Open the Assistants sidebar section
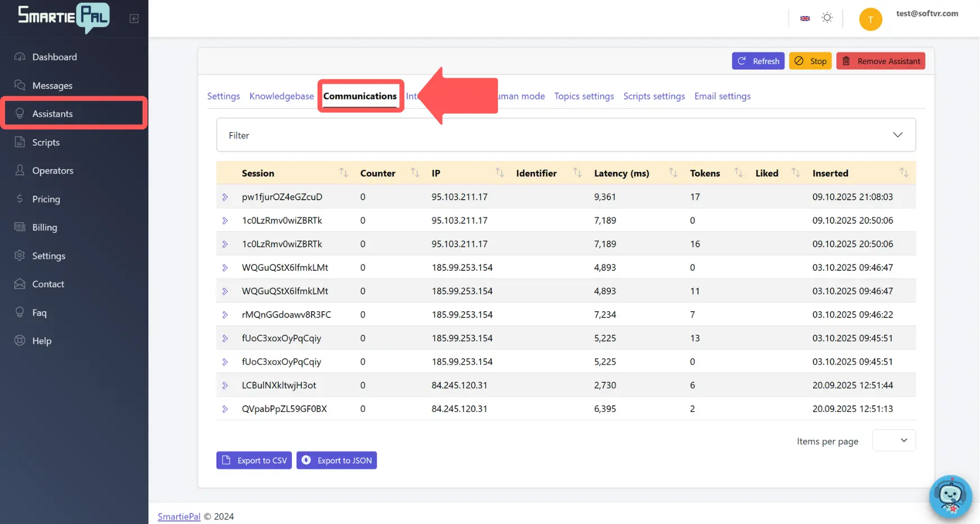The width and height of the screenshot is (980, 524). point(54,113)
